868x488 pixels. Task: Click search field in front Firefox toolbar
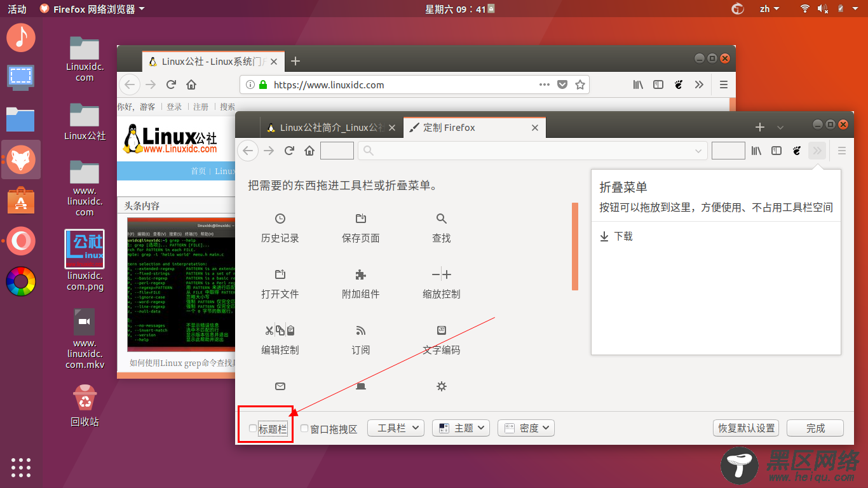tap(532, 151)
